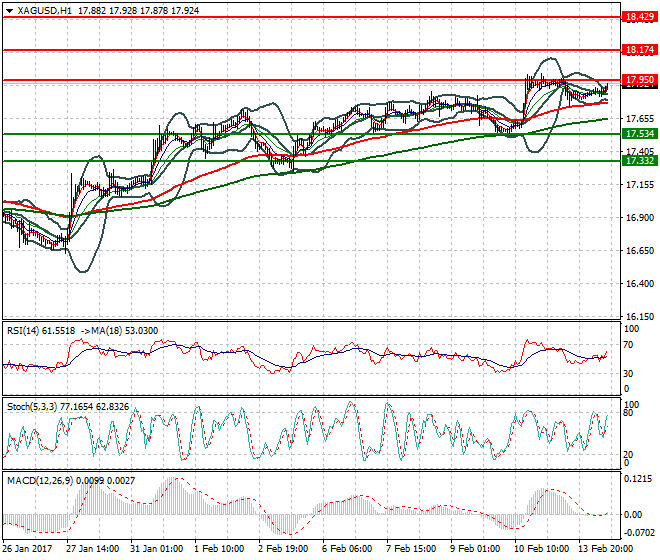Select the 18.174 resistance level label

tap(640, 50)
